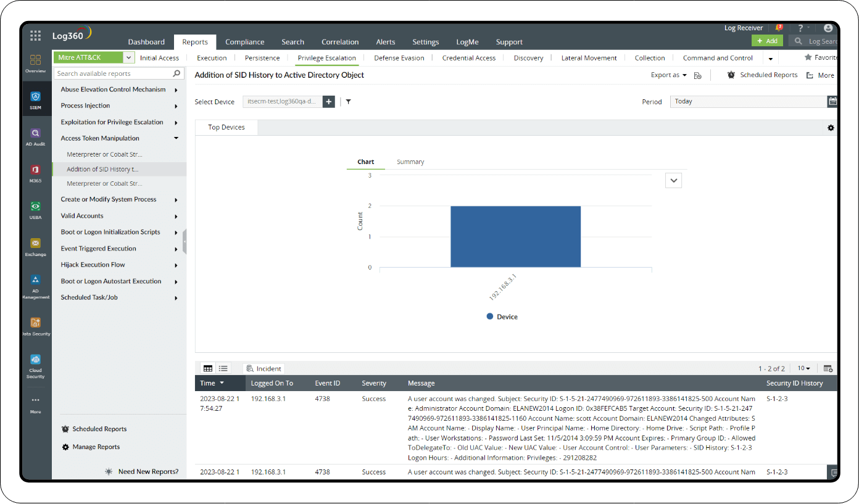This screenshot has height=504, width=859.
Task: Open UEBA module in sidebar
Action: tap(36, 210)
